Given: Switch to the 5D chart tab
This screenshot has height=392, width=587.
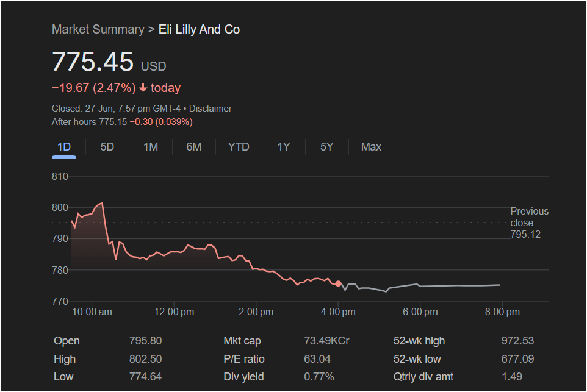Looking at the screenshot, I should click(x=107, y=147).
